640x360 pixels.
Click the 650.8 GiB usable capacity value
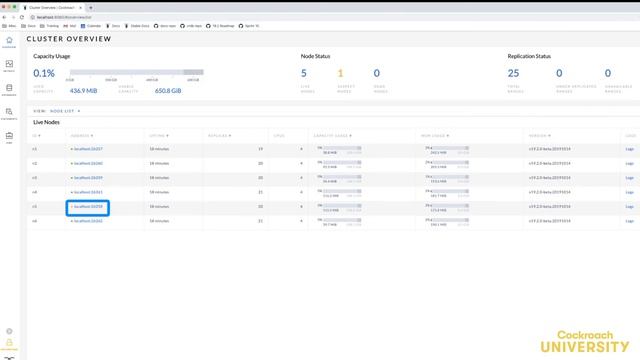(168, 91)
